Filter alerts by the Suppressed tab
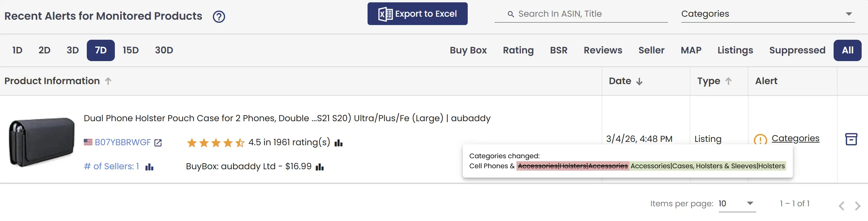 pyautogui.click(x=797, y=50)
